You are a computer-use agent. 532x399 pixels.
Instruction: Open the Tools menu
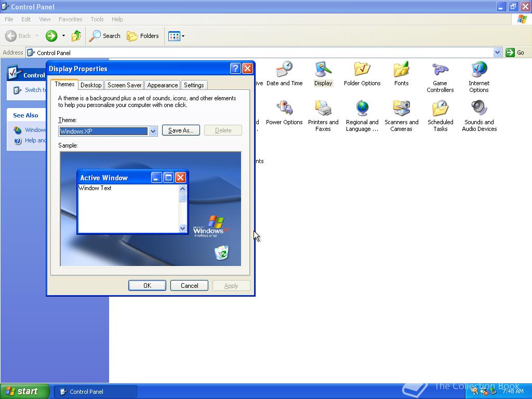click(x=97, y=19)
